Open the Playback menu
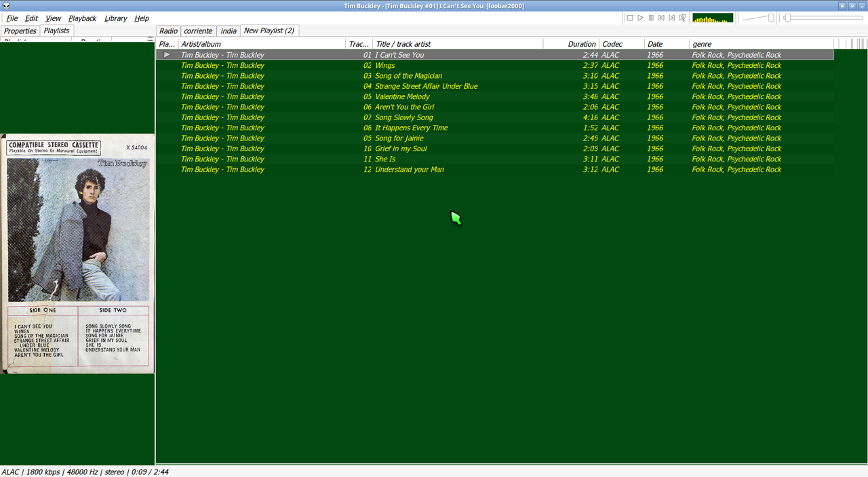The height and width of the screenshot is (477, 868). pyautogui.click(x=83, y=18)
